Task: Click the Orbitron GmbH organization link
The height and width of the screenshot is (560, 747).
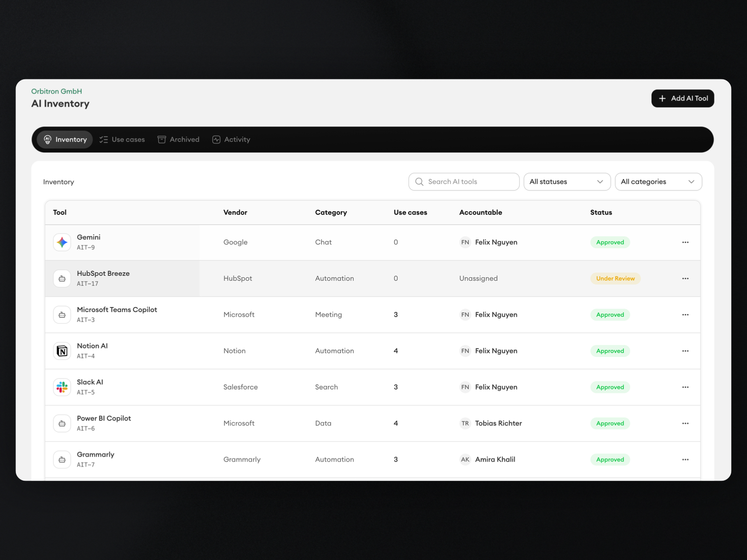Action: click(56, 91)
